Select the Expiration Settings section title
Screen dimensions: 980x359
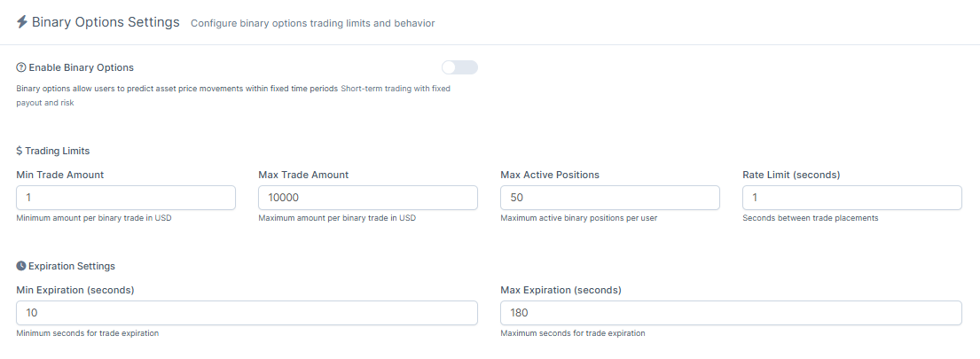(72, 266)
